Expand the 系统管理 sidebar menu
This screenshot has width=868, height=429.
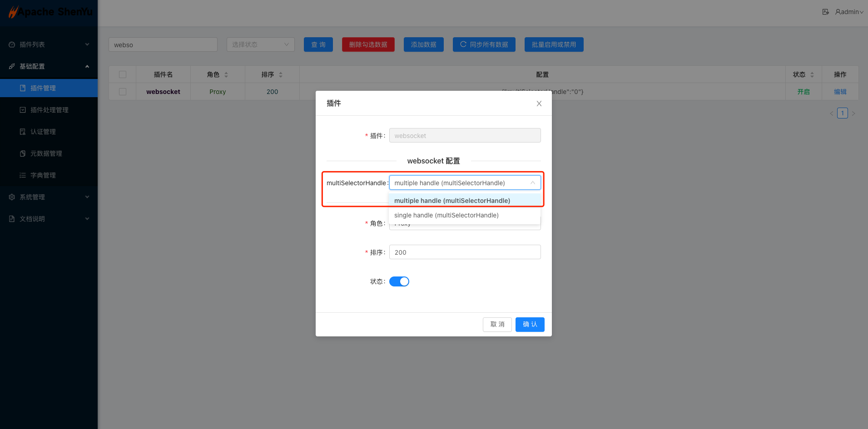pos(32,197)
